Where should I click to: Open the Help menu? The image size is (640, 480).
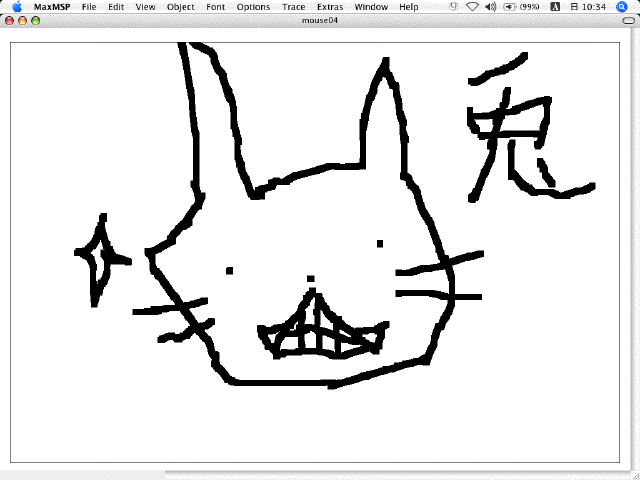tap(409, 7)
